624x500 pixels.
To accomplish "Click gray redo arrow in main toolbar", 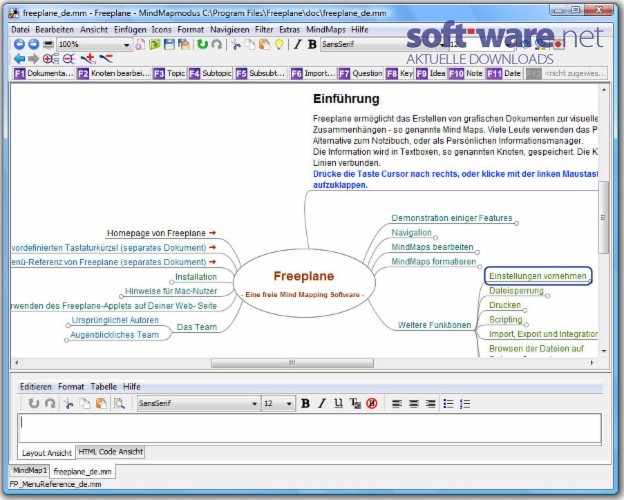I will coord(217,44).
